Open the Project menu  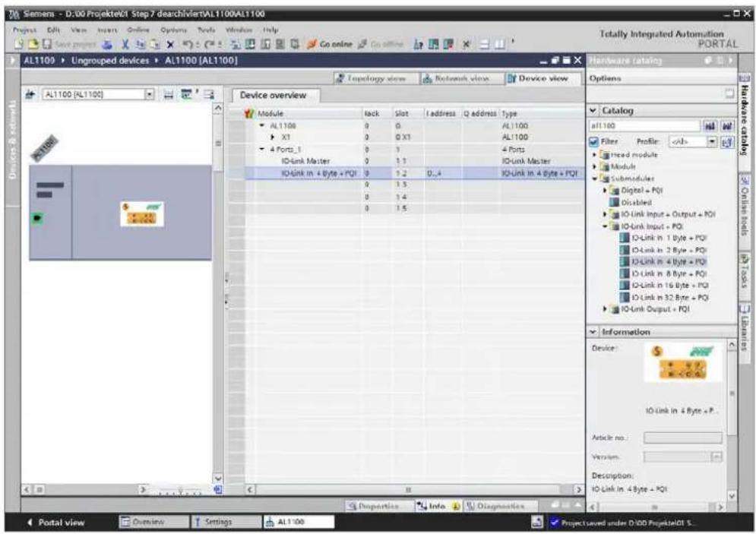point(24,30)
